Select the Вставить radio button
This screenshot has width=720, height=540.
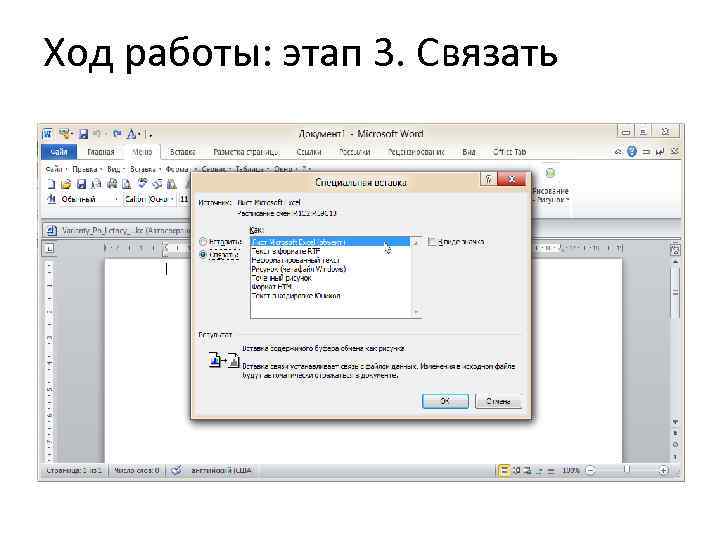tap(203, 242)
